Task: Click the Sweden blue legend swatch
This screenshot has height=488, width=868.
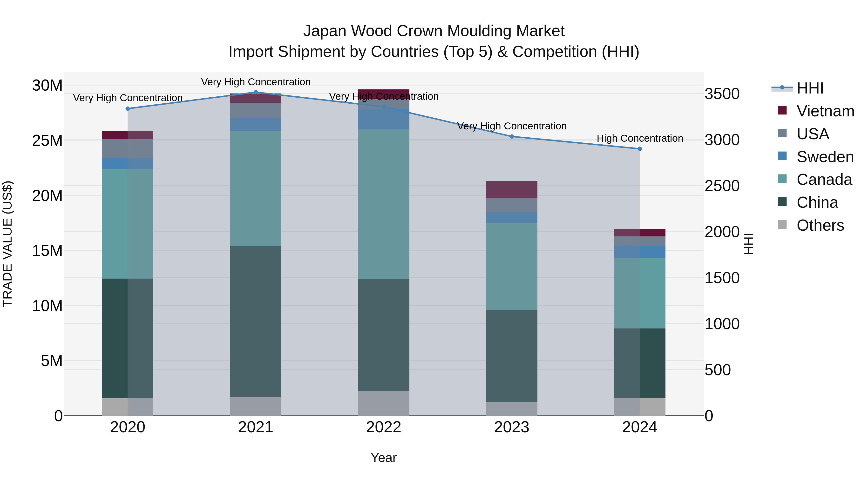Action: [x=782, y=156]
